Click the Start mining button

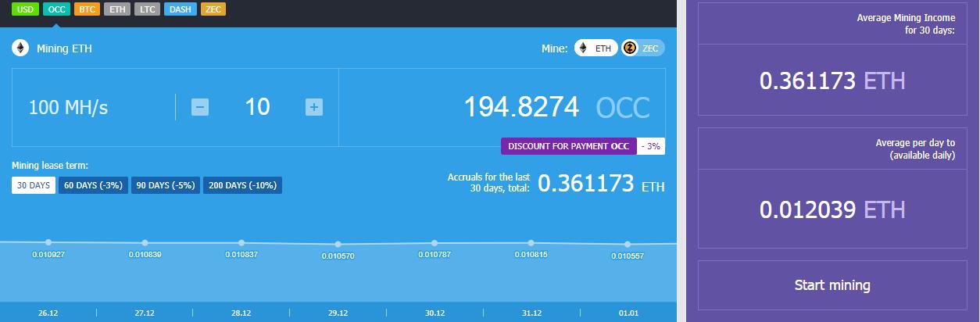click(x=832, y=285)
